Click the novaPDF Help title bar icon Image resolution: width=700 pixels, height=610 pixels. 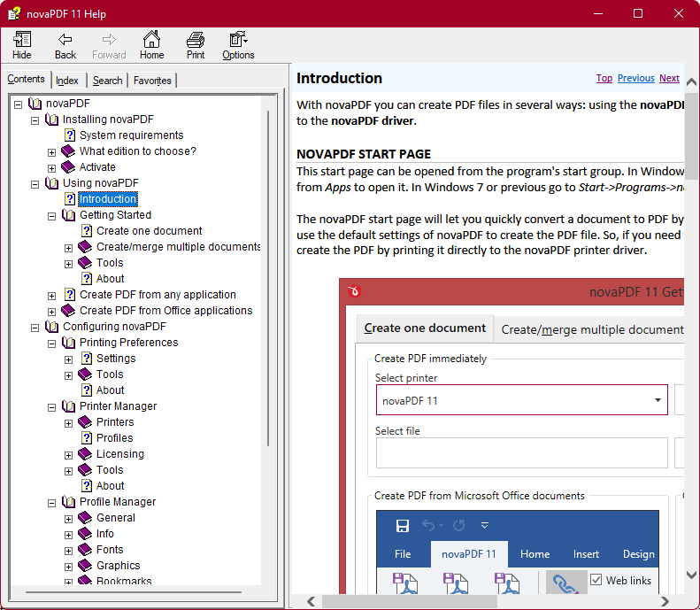(14, 13)
